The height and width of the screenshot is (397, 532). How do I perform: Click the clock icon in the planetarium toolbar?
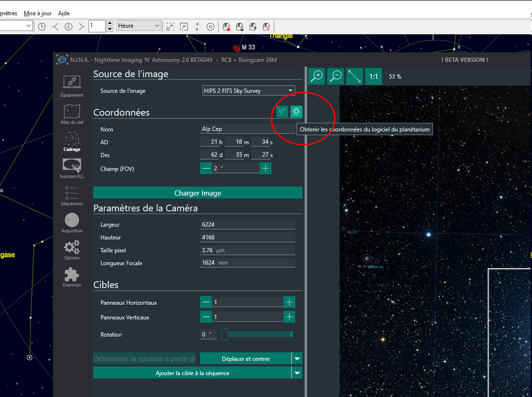[42, 27]
